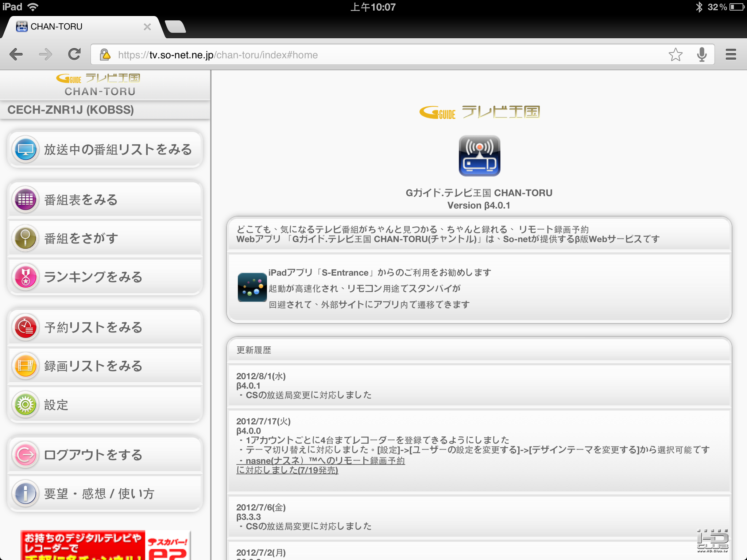Screen dimensions: 747x560
Task: Click the browser back arrow
Action: point(16,55)
